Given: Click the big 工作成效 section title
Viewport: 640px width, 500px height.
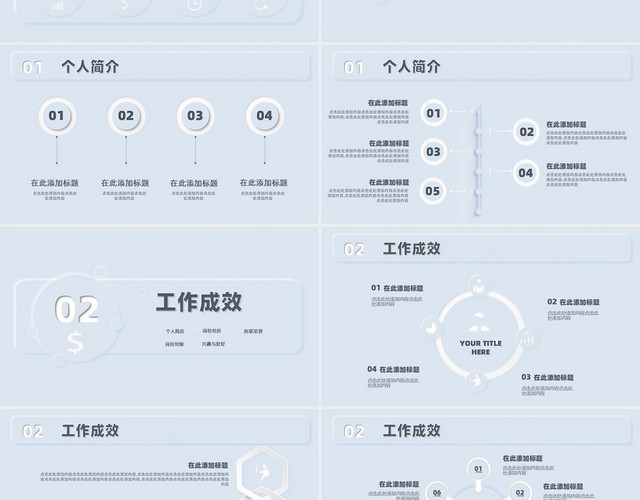Looking at the screenshot, I should tap(199, 302).
